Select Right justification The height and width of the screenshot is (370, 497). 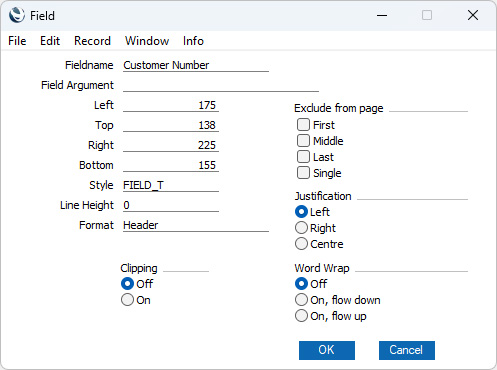pos(301,228)
